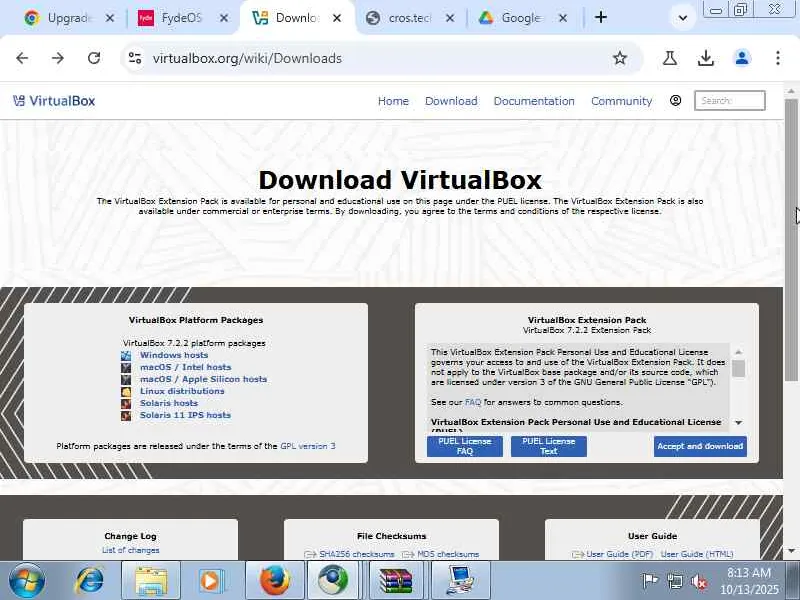Click the Windows hosts package icon
Screen dimensions: 800x600
[x=126, y=355]
